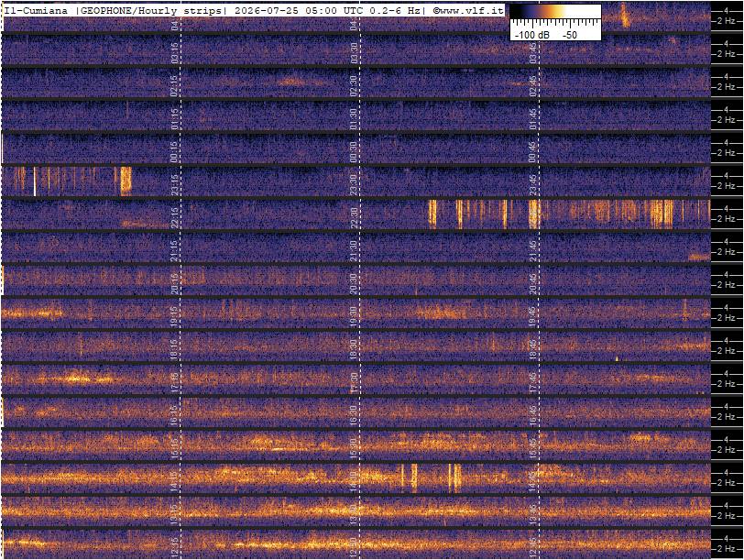Pick the 23:45 time marker
This screenshot has height=560, width=744.
click(532, 184)
